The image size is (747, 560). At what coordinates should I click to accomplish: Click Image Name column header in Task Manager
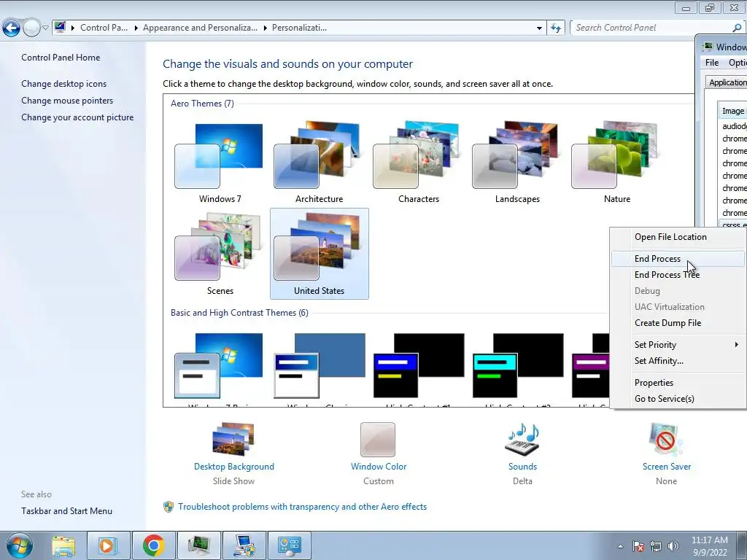(x=732, y=111)
